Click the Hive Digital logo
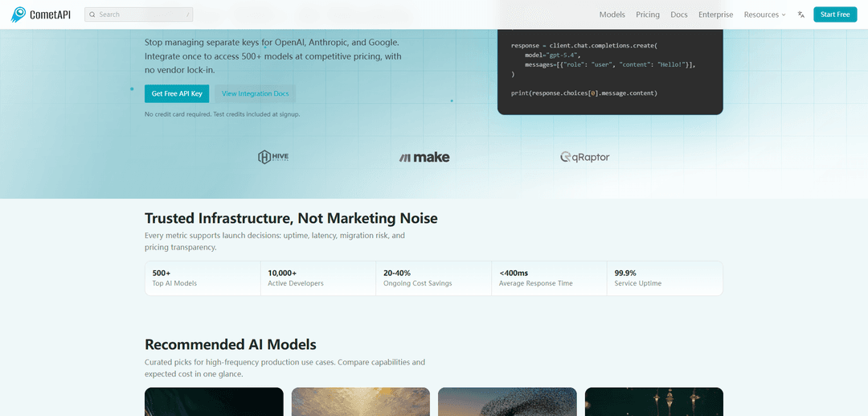The image size is (868, 416). [x=273, y=158]
